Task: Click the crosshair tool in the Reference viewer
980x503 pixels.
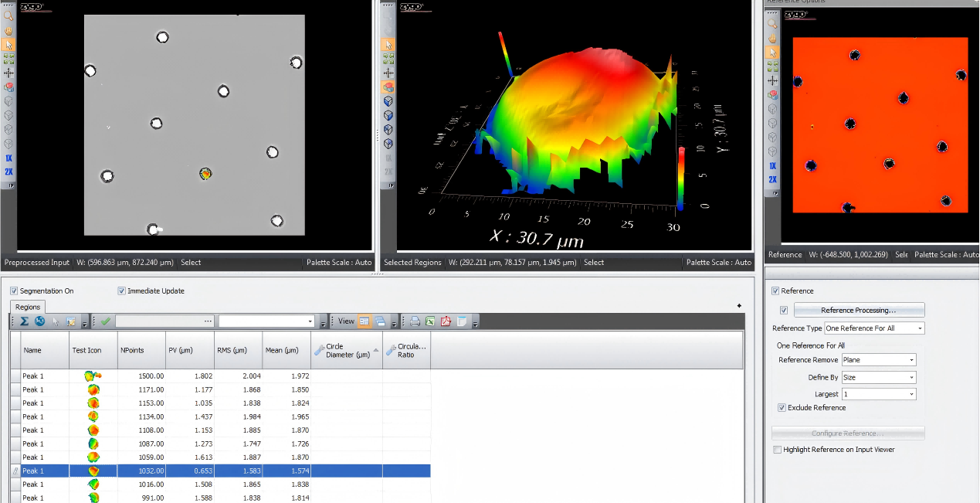Action: pyautogui.click(x=772, y=81)
